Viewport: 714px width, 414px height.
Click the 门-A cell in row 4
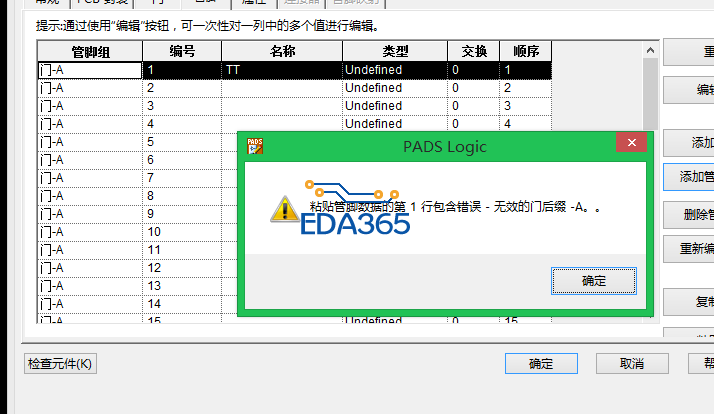click(x=90, y=124)
